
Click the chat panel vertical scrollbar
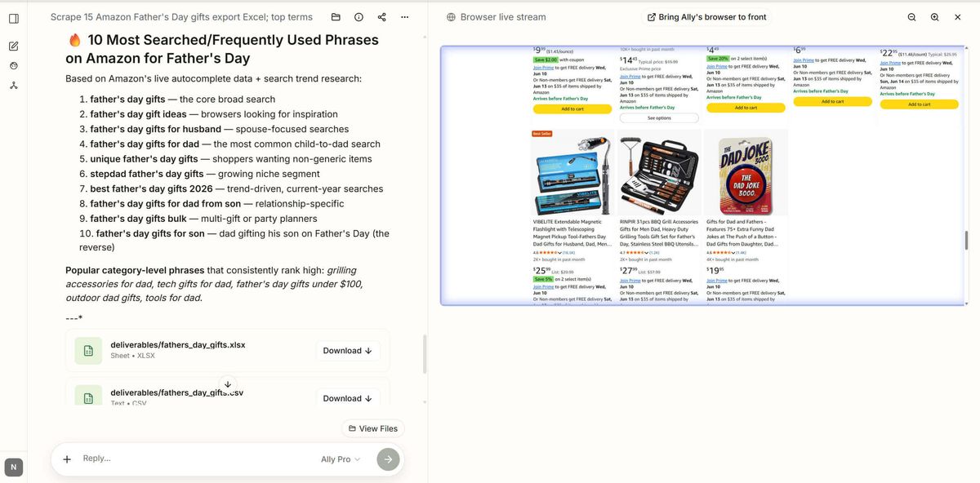click(x=424, y=353)
